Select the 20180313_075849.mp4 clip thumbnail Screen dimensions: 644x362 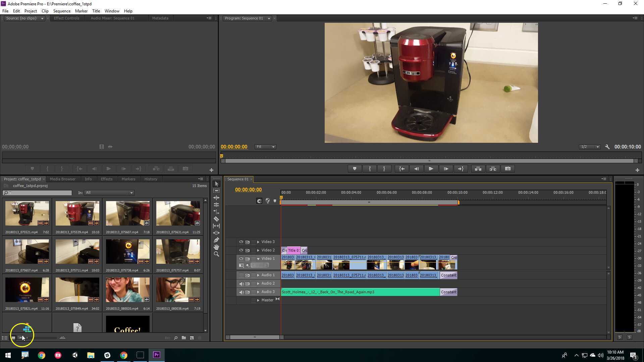click(x=77, y=289)
